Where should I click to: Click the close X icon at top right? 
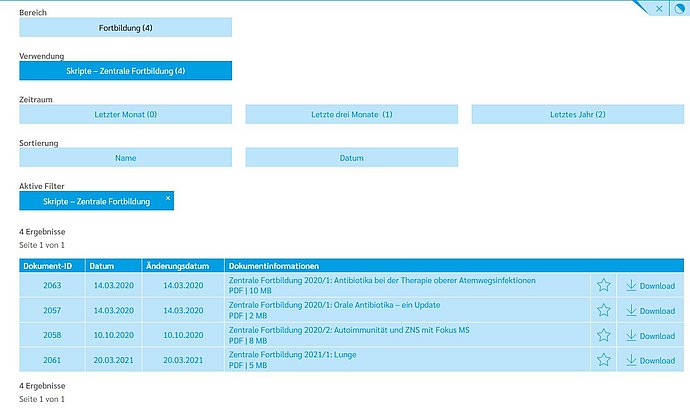point(659,8)
